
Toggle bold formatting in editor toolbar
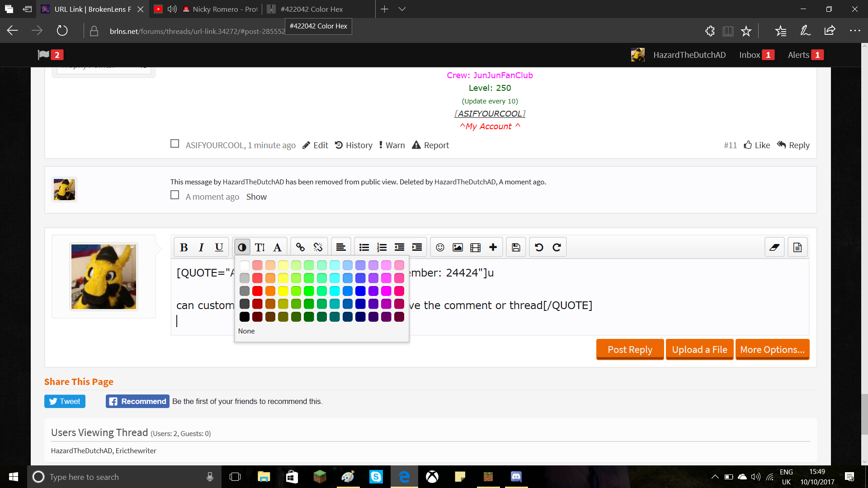184,247
